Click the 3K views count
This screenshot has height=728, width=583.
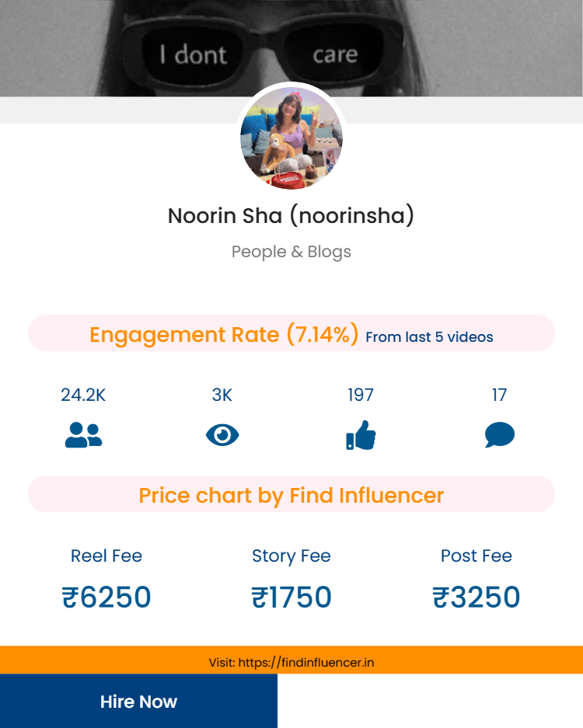(x=222, y=395)
